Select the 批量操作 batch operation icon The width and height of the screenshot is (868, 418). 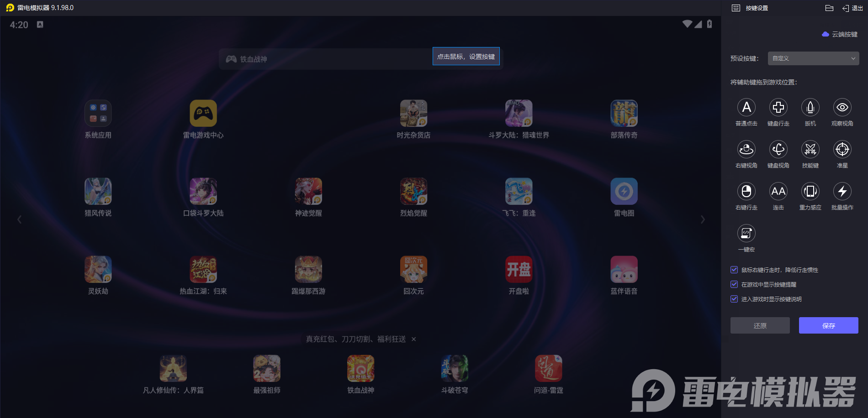pos(842,191)
